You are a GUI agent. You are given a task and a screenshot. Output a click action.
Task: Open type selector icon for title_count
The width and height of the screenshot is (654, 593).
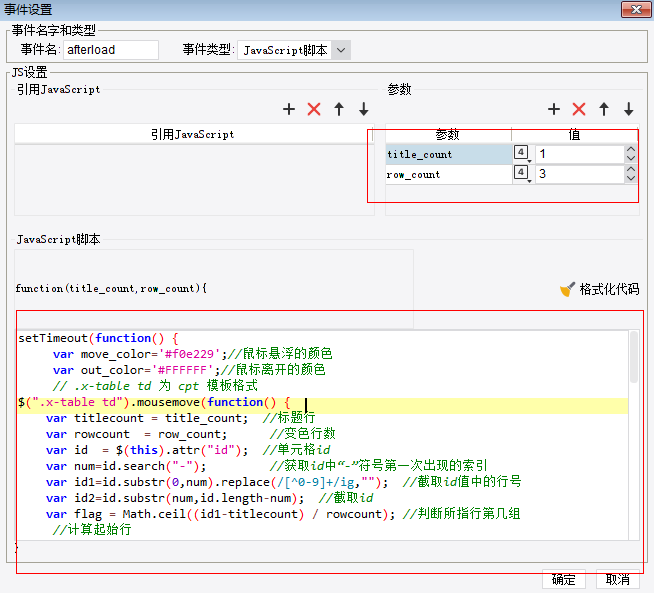(521, 153)
